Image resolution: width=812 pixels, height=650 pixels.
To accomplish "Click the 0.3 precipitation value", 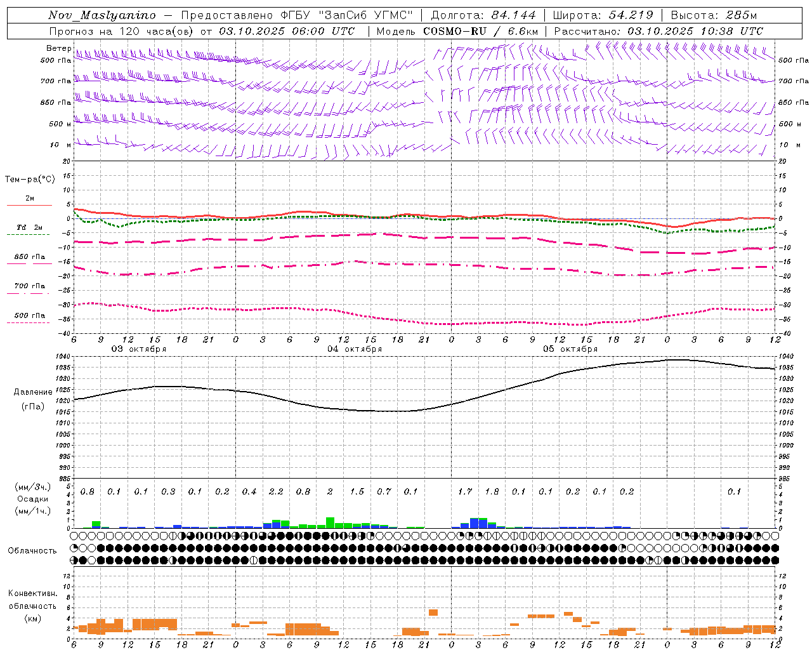I will [x=168, y=492].
